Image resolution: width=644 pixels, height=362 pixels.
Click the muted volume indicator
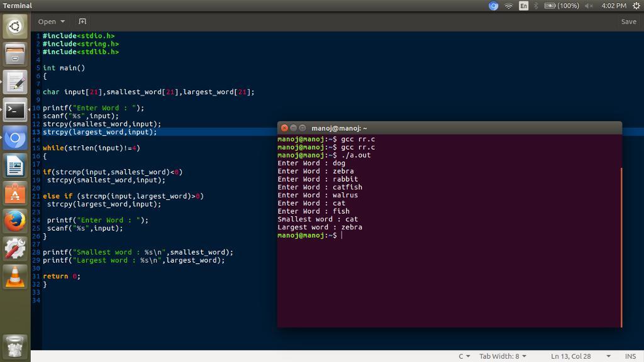[589, 6]
